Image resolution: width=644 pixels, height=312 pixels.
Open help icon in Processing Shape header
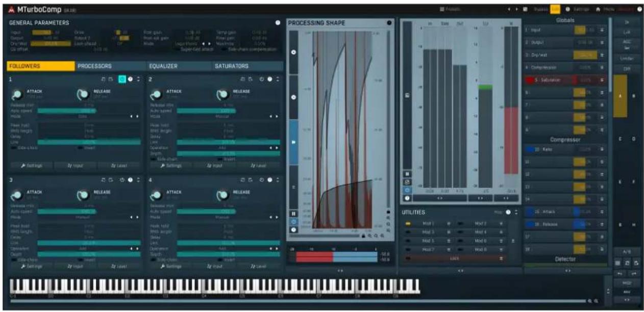[x=389, y=23]
